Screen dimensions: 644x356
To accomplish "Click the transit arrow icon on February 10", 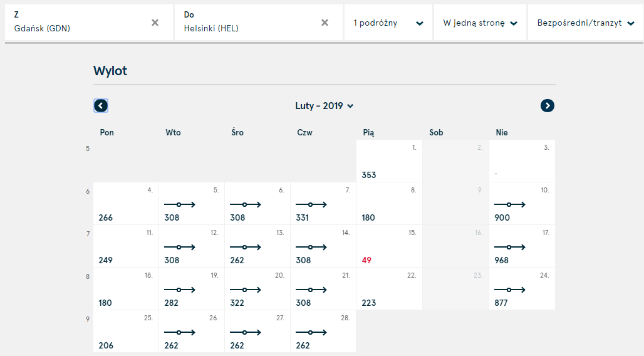I will (510, 204).
